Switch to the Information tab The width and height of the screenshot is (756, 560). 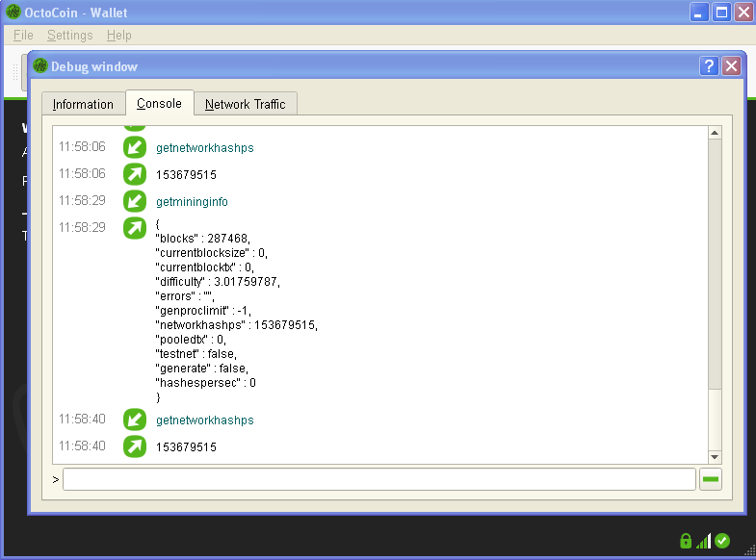pyautogui.click(x=84, y=104)
